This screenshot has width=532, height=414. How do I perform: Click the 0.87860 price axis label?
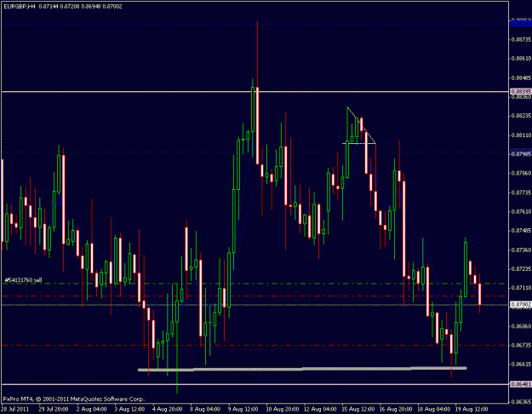(522, 173)
